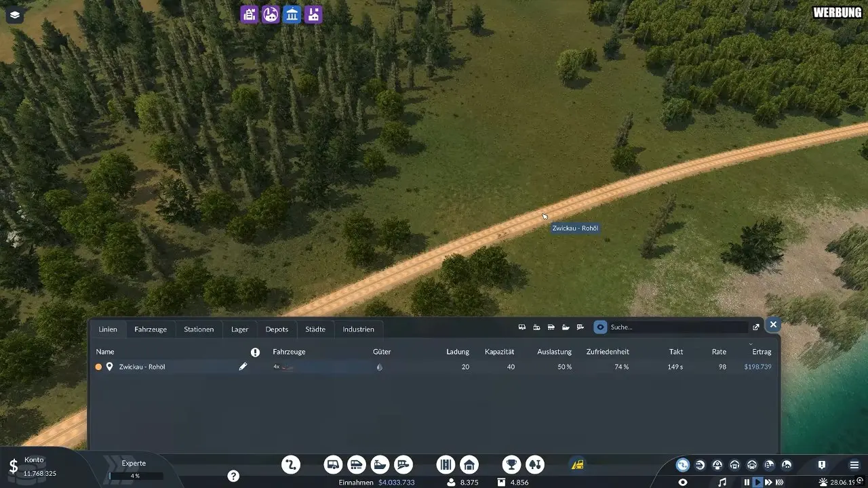Set game speed to fast forward

(770, 482)
